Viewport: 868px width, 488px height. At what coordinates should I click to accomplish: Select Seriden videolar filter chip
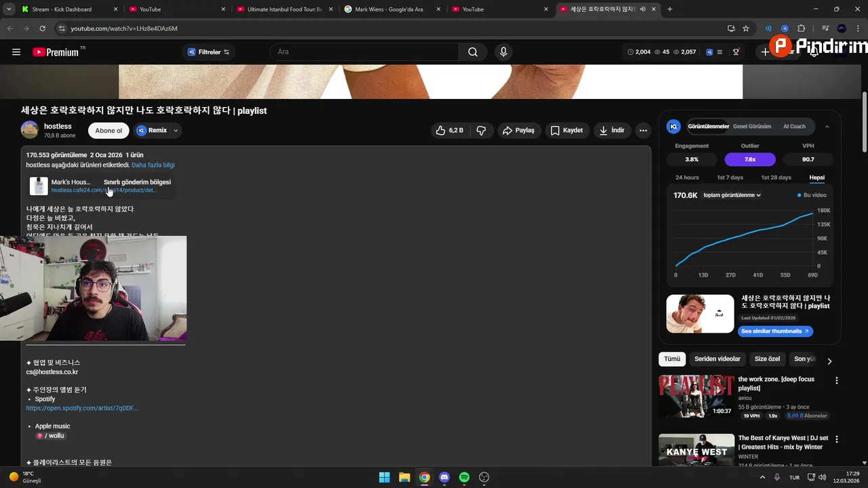pyautogui.click(x=717, y=359)
